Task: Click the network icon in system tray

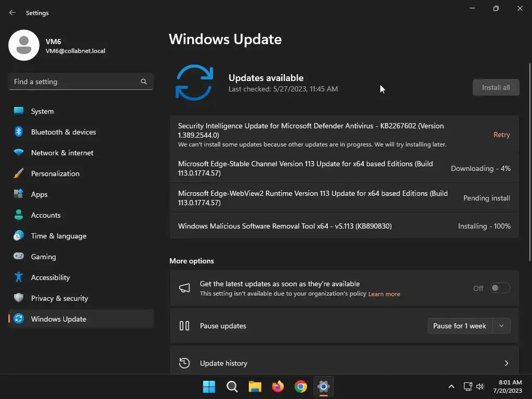Action: (x=468, y=387)
